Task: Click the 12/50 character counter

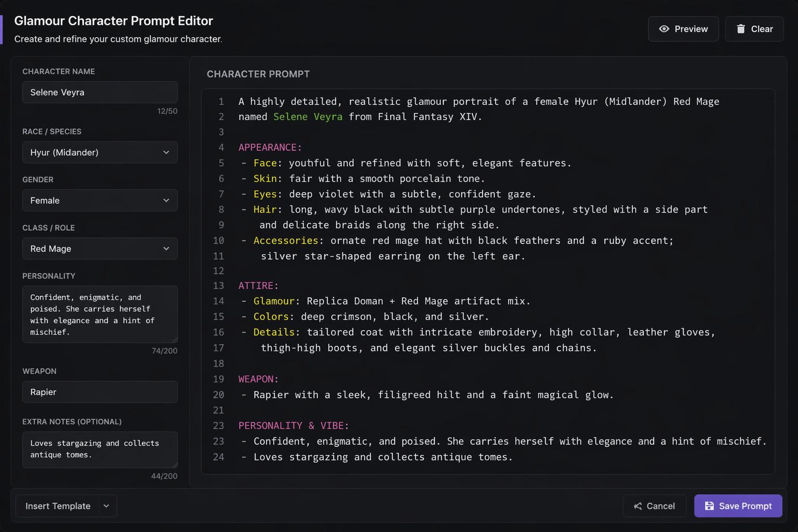Action: 167,111
